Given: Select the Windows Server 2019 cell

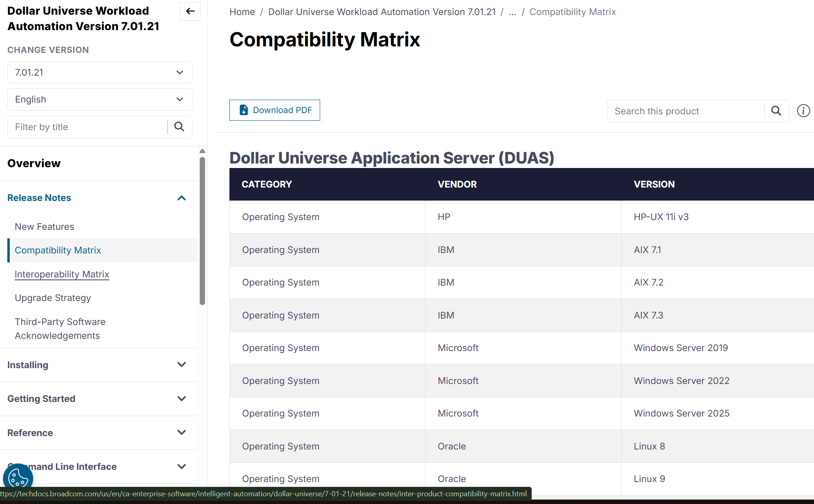Looking at the screenshot, I should [718, 348].
